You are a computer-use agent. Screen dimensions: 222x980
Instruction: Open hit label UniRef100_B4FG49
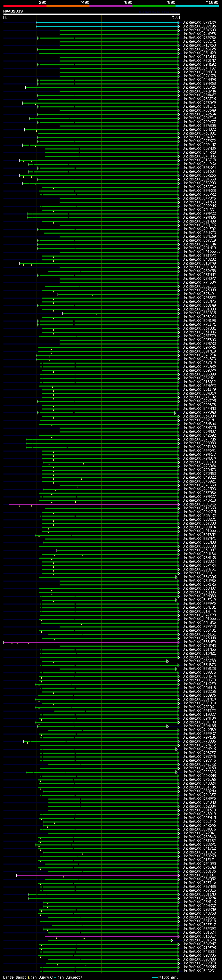(x=199, y=600)
